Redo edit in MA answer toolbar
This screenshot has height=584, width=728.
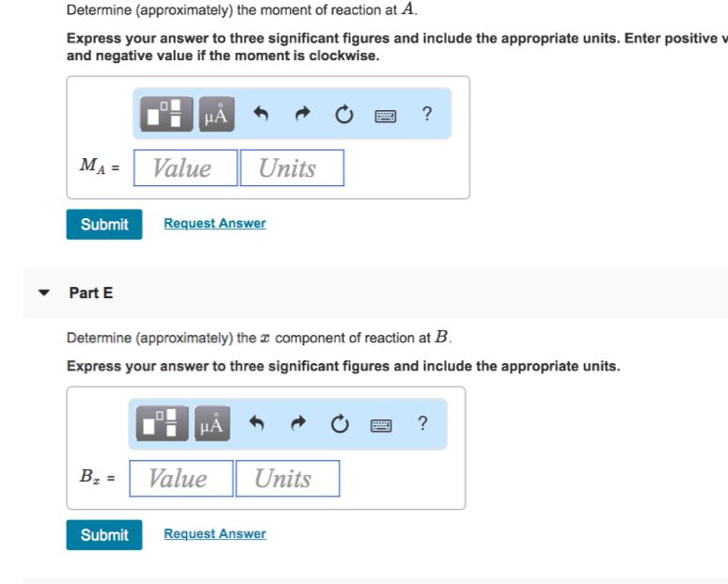303,115
